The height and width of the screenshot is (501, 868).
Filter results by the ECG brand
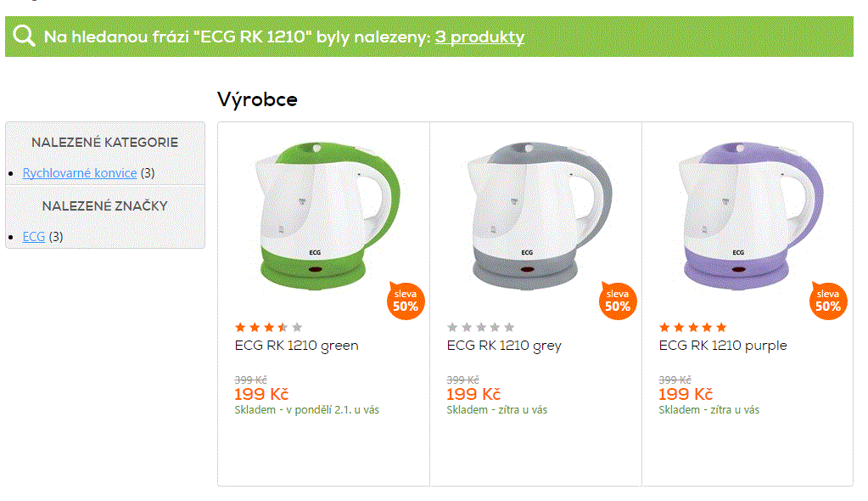pyautogui.click(x=33, y=237)
